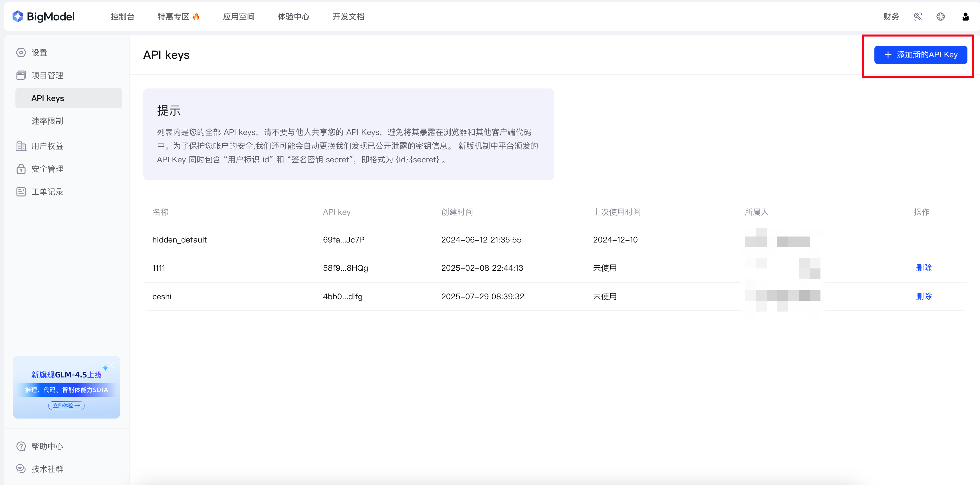Select 速率限制 in the sidebar
Viewport: 980px width, 485px height.
pyautogui.click(x=47, y=121)
